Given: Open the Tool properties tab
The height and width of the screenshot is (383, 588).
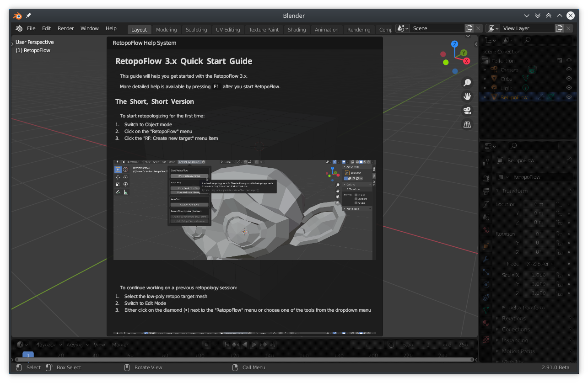Looking at the screenshot, I should click(486, 161).
